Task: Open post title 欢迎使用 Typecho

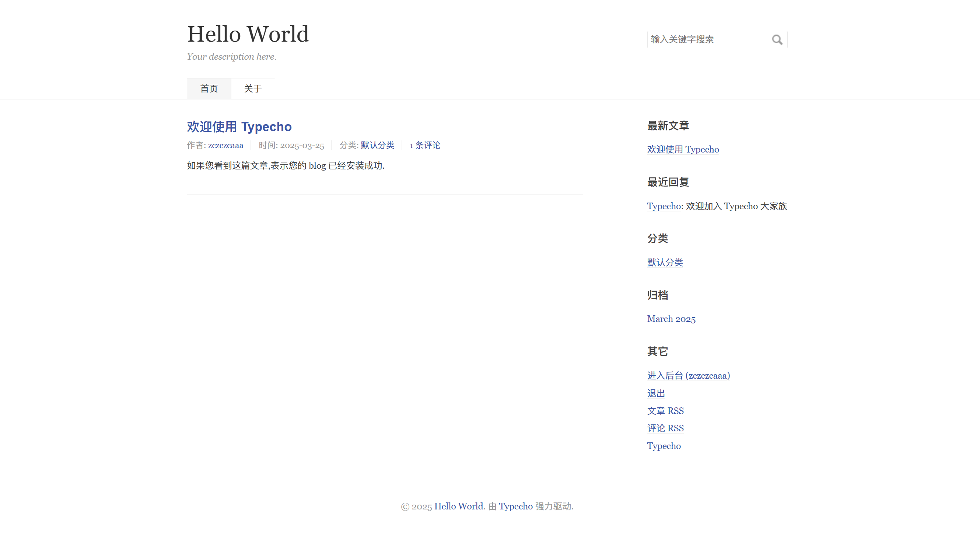Action: [x=239, y=127]
